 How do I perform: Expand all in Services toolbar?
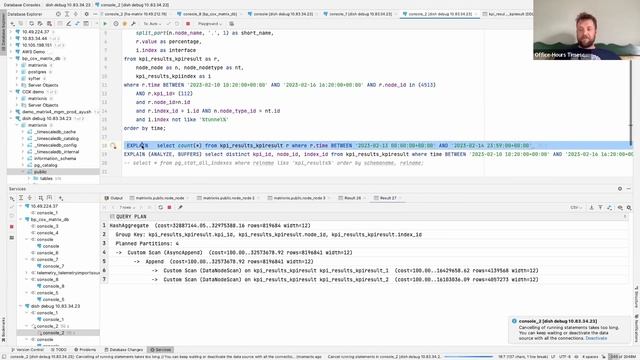coord(21,198)
